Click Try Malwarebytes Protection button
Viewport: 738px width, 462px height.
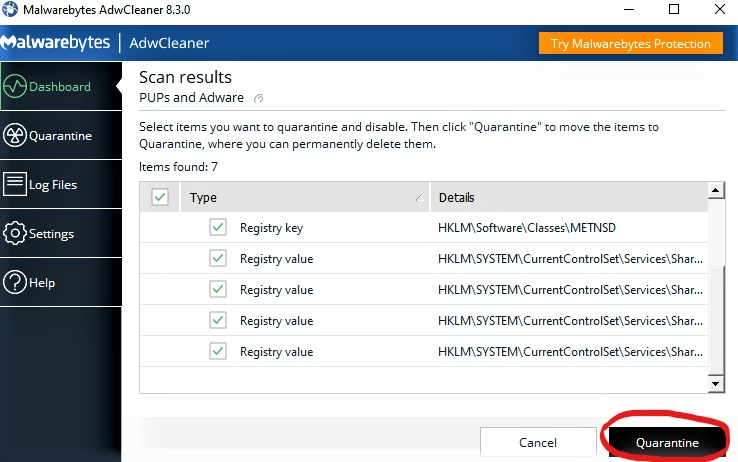coord(631,43)
